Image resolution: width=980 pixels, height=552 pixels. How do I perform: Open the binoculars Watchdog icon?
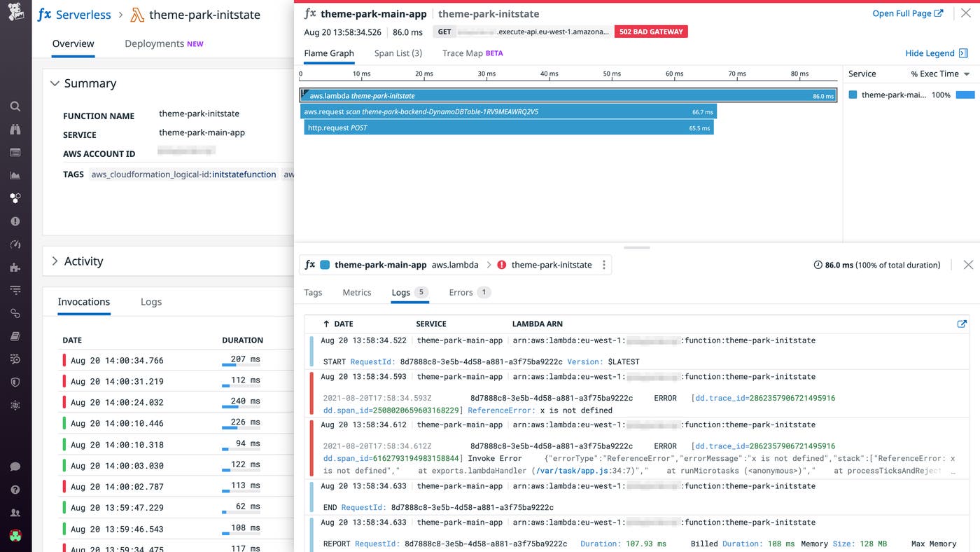point(15,130)
